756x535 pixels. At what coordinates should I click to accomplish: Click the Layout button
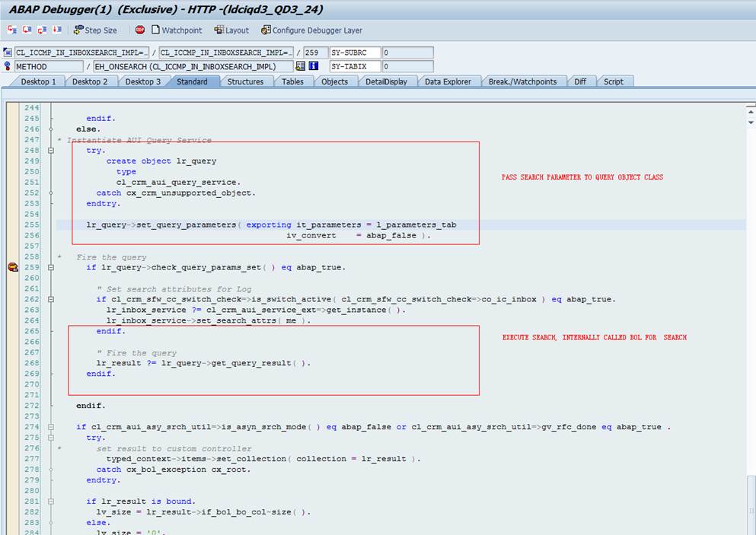click(231, 30)
